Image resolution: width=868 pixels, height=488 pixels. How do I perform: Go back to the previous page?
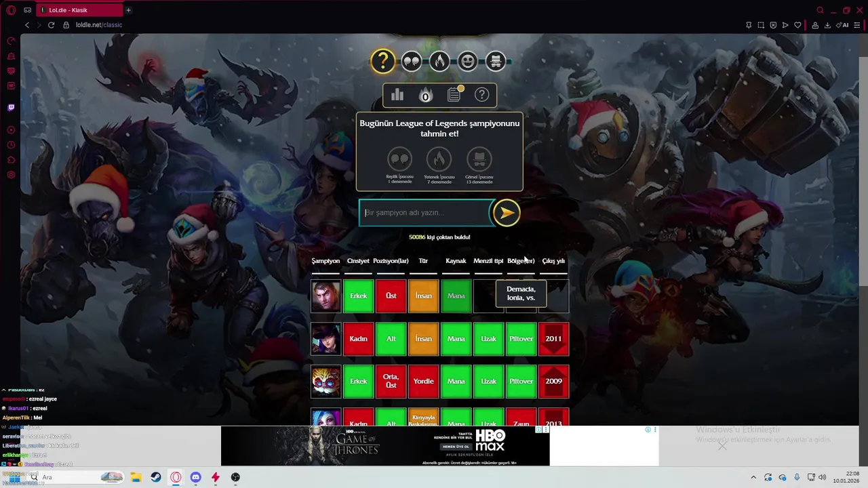coord(27,25)
